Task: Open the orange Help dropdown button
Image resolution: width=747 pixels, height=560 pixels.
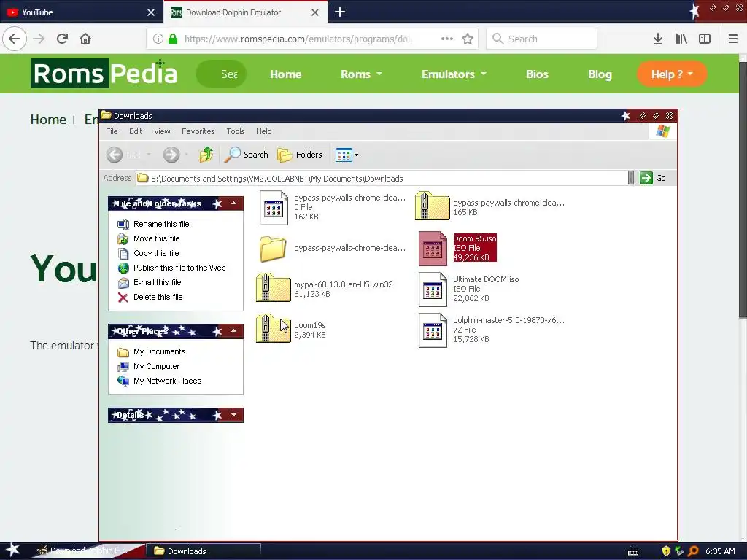Action: (672, 74)
